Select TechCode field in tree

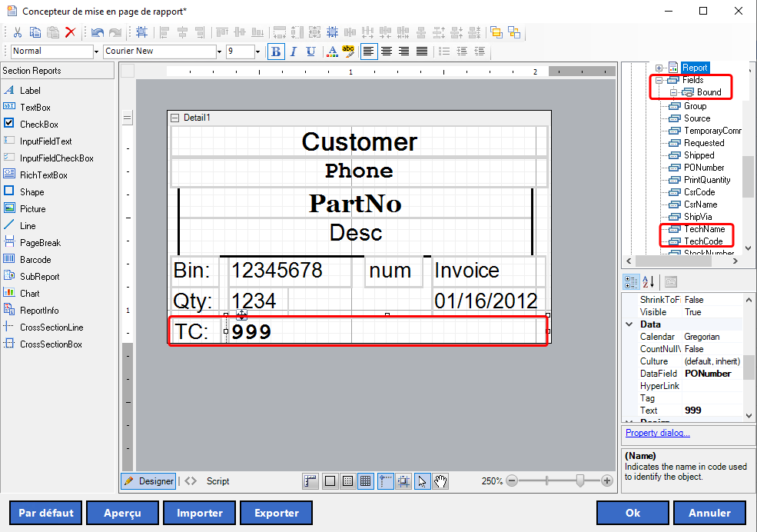click(702, 241)
